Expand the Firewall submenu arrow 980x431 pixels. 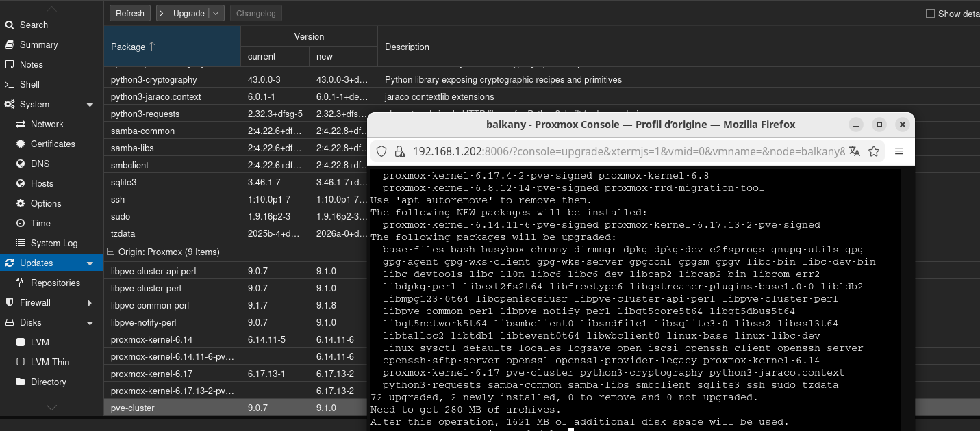90,302
